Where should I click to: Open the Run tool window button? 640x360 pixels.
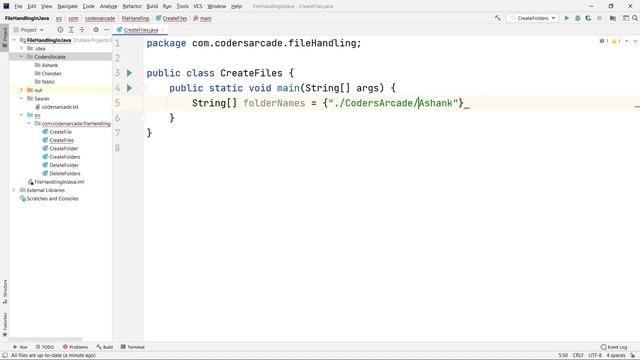pyautogui.click(x=20, y=347)
